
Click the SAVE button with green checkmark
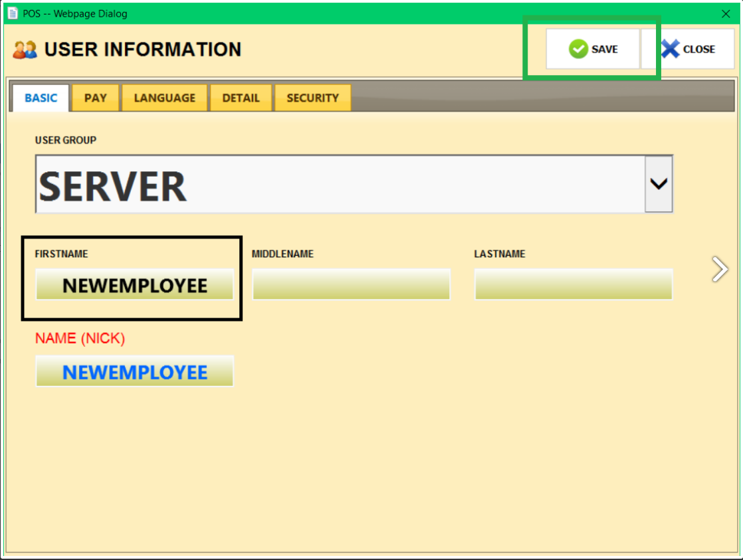coord(592,48)
